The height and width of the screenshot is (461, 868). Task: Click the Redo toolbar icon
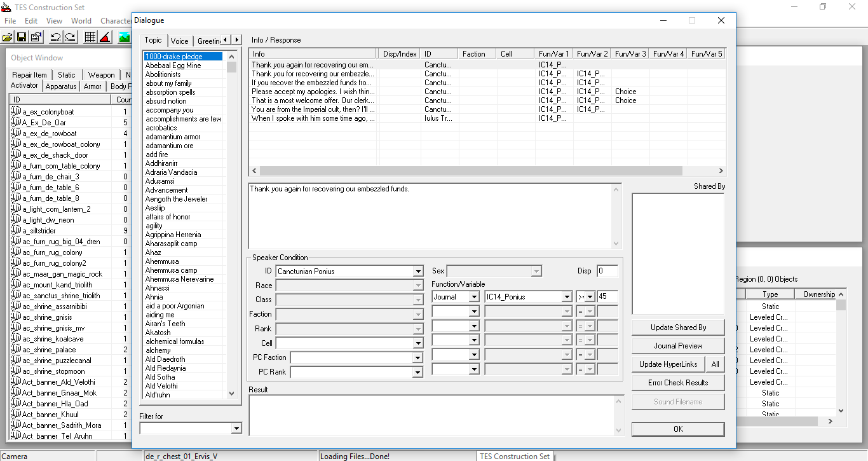70,37
